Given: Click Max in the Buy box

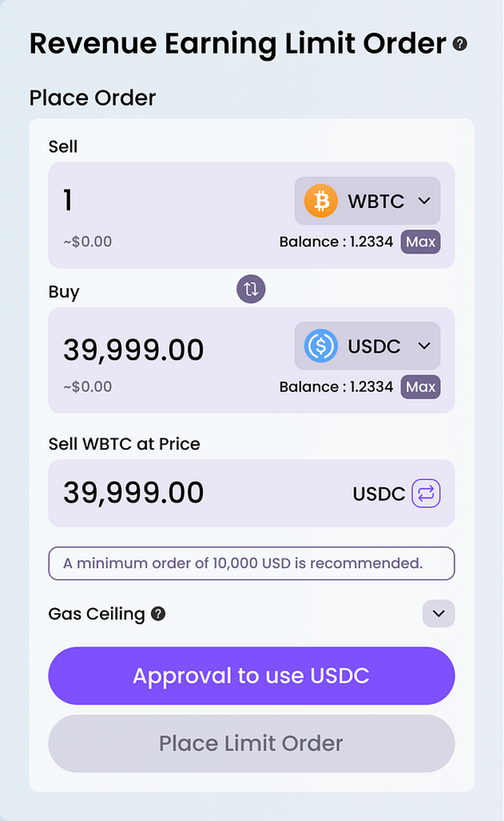Looking at the screenshot, I should click(421, 387).
